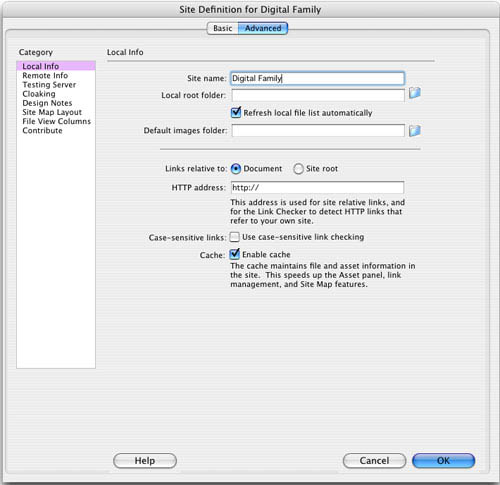Switch to the Basic tab
Viewport: 500px width, 485px height.
click(223, 28)
